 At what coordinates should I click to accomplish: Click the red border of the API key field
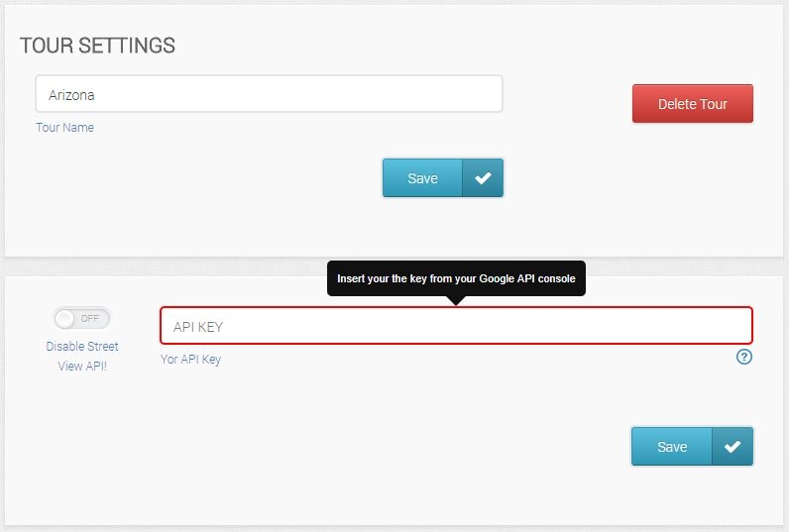[456, 308]
